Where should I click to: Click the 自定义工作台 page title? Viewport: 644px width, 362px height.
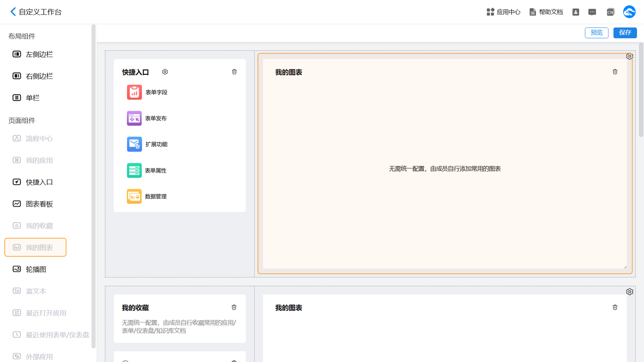[40, 12]
